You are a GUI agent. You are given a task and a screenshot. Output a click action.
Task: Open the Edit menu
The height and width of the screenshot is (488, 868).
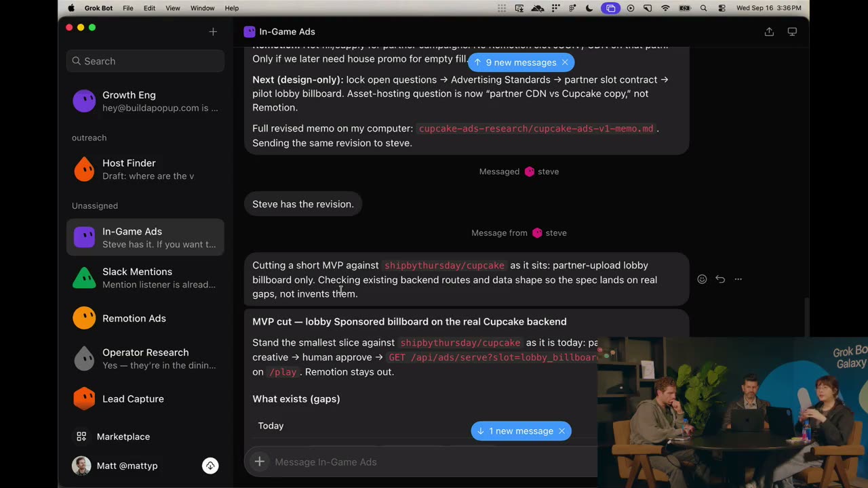coord(149,8)
